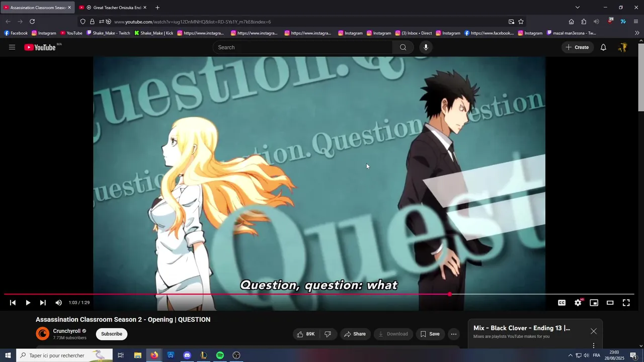Launch Discord from the taskbar
The width and height of the screenshot is (644, 362).
coord(187,355)
